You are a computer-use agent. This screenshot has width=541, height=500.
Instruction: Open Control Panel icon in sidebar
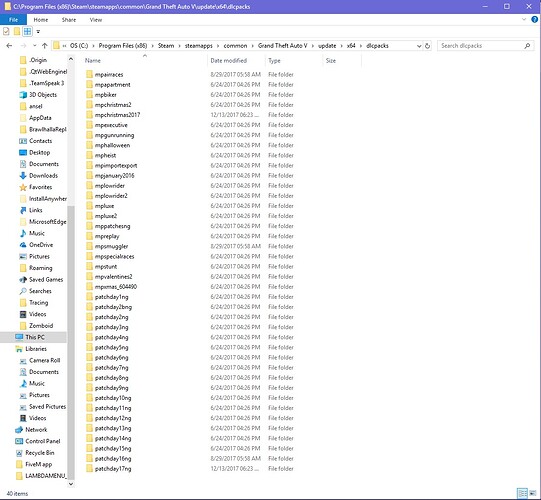(19, 441)
